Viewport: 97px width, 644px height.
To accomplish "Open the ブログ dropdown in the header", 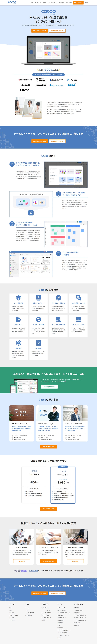I will click(x=45, y=3).
